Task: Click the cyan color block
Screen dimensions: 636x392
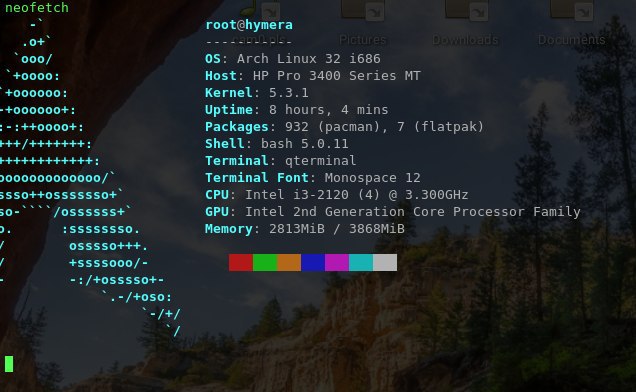Action: point(361,263)
